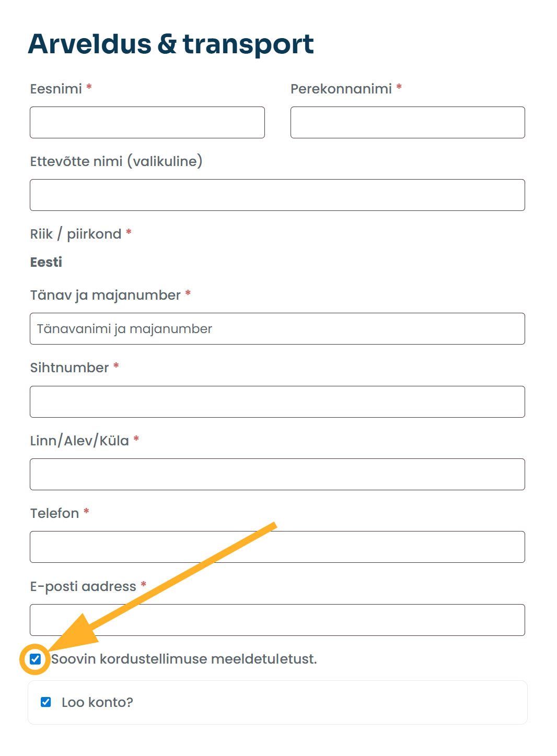Toggle the Loo konto checkbox
Viewport: 557px width, 756px height.
[x=46, y=702]
